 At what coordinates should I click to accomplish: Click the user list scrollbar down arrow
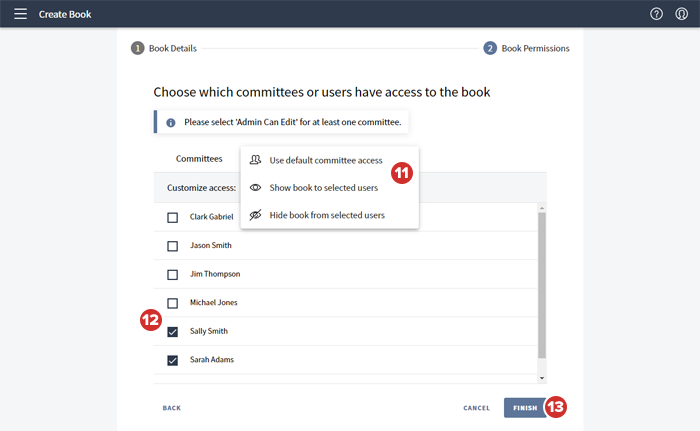(x=542, y=378)
